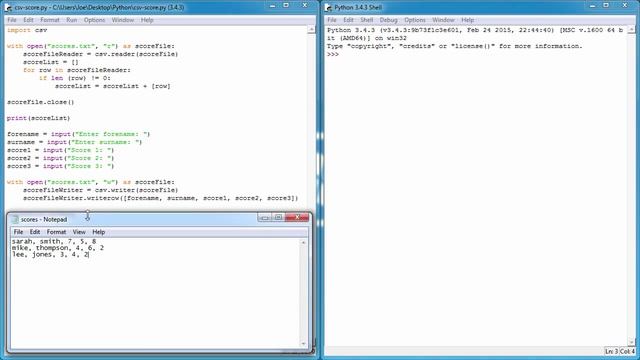Screen dimensions: 640x360
Task: Click the 'scoreFile.close()' line
Action: point(40,102)
